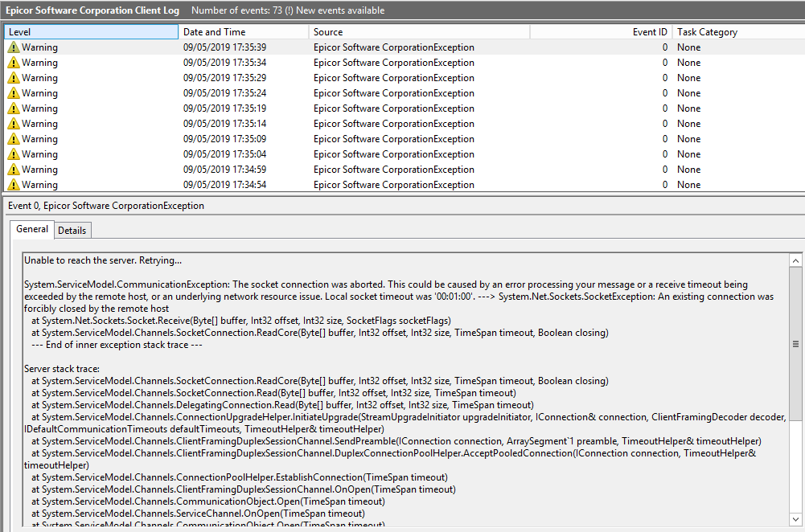Click 'Number of events: 73' text

[x=236, y=10]
